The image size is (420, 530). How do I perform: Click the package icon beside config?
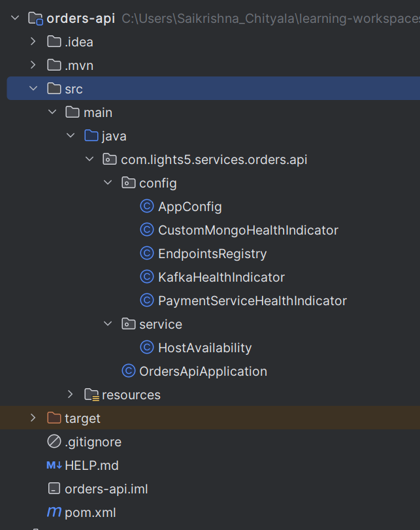tap(128, 183)
